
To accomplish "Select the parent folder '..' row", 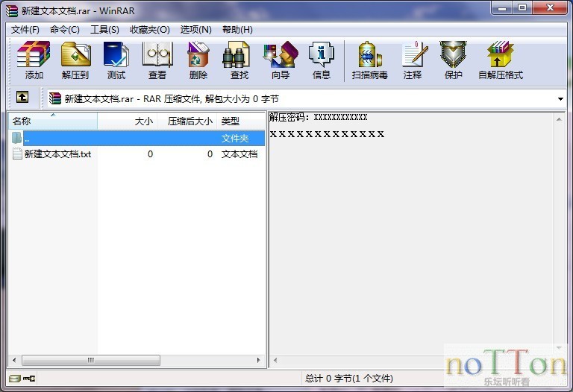I will [137, 139].
